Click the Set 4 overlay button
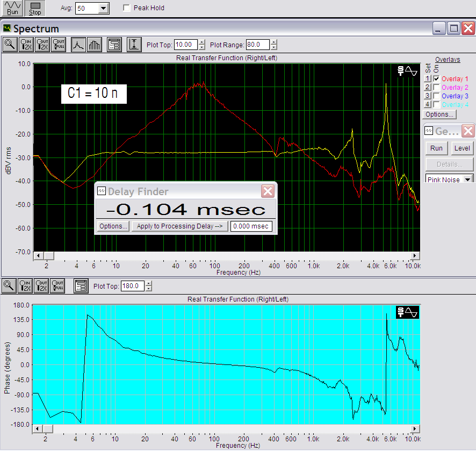476x451 pixels. coord(428,104)
